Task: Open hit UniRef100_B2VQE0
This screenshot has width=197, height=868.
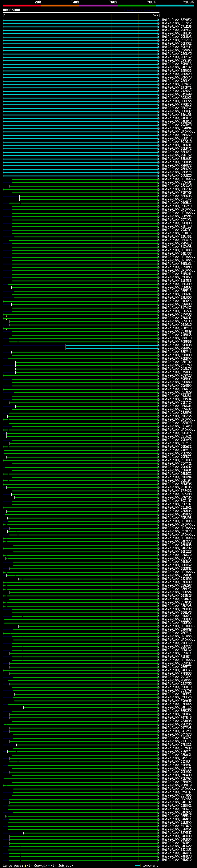Action: 177,20
